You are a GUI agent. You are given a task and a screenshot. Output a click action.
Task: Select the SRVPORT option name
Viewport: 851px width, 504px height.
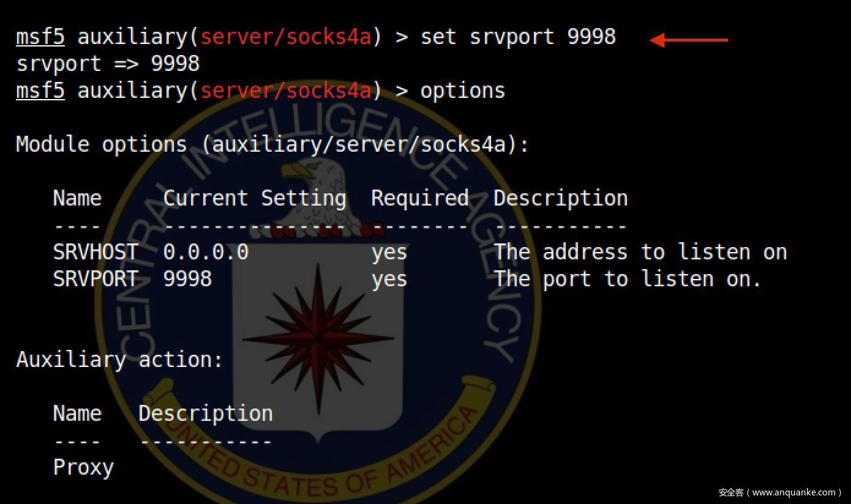96,279
